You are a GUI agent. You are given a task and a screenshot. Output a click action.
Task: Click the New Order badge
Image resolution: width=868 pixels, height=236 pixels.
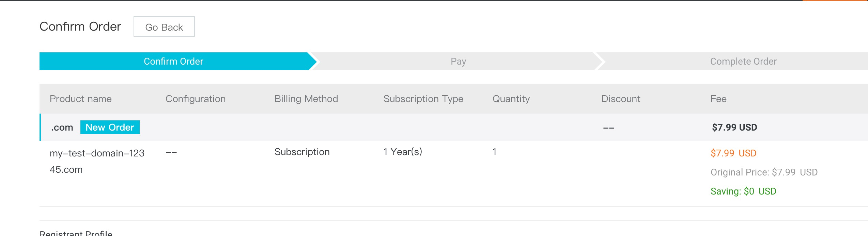click(110, 128)
